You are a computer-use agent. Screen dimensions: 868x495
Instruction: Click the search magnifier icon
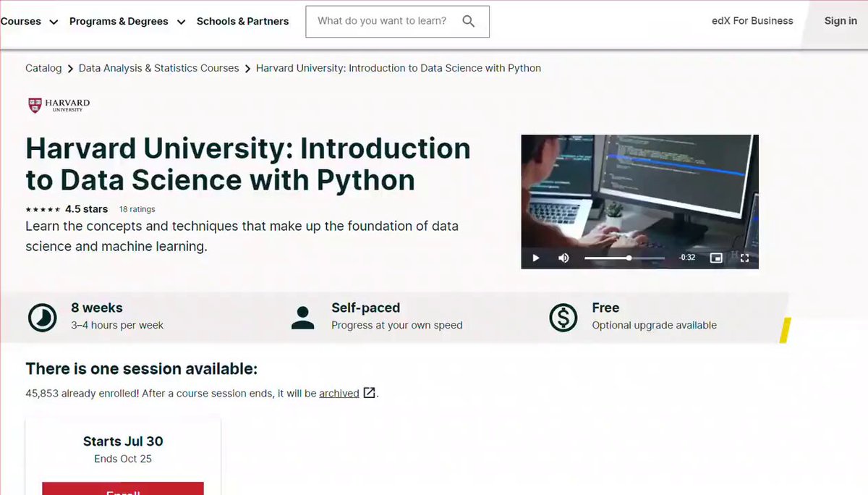pyautogui.click(x=469, y=22)
